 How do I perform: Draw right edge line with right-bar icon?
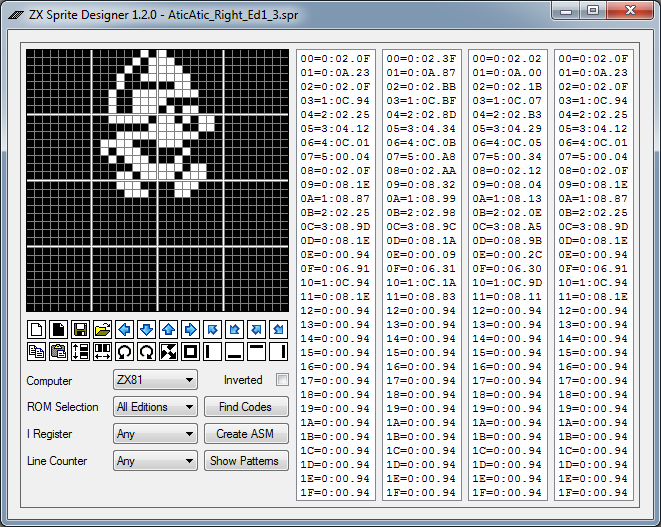click(278, 351)
